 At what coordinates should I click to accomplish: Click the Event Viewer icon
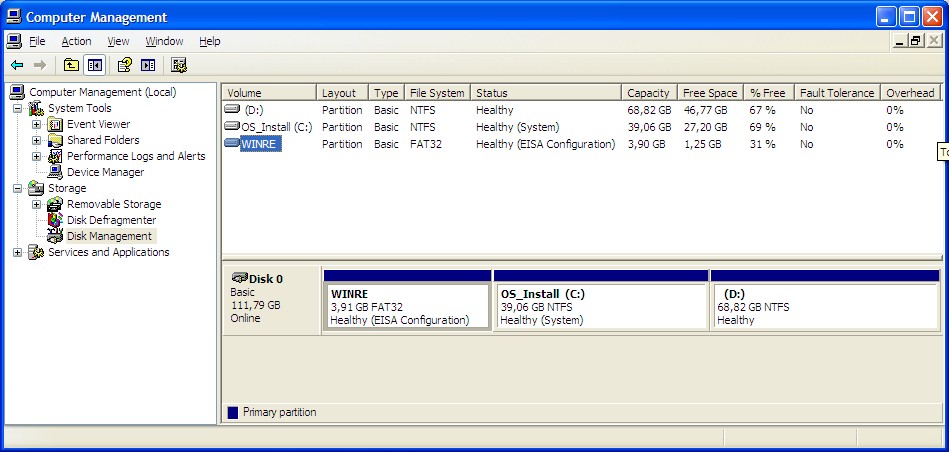[55, 124]
